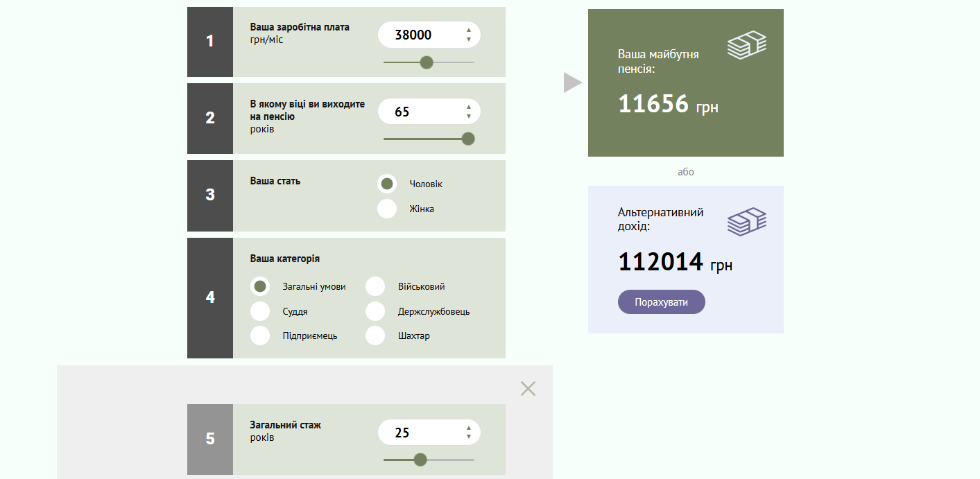Screen dimensions: 980x479
Task: Decrease total work experience with down arrow
Action: (469, 437)
